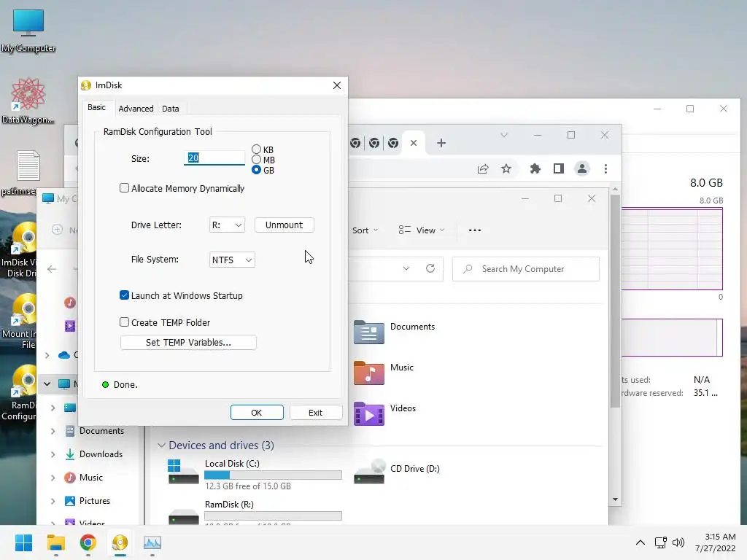Viewport: 747px width, 560px height.
Task: Open Local Disk (C:) drive
Action: [x=255, y=474]
